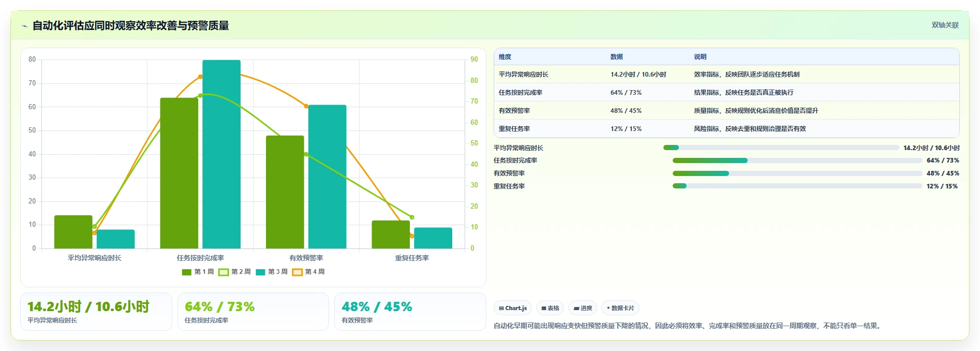Click the 12% / 15% value beside the progress bar
The height and width of the screenshot is (351, 980).
click(942, 186)
